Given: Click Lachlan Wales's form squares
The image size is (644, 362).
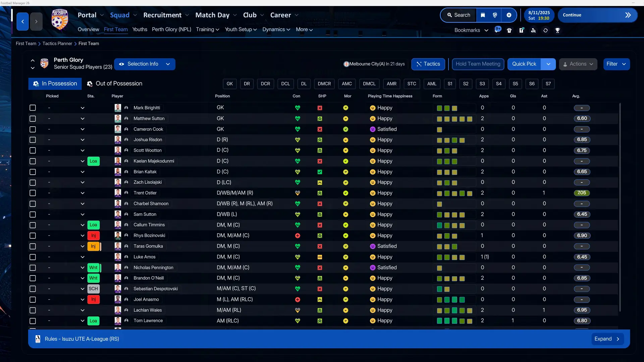Looking at the screenshot, I should [454, 310].
